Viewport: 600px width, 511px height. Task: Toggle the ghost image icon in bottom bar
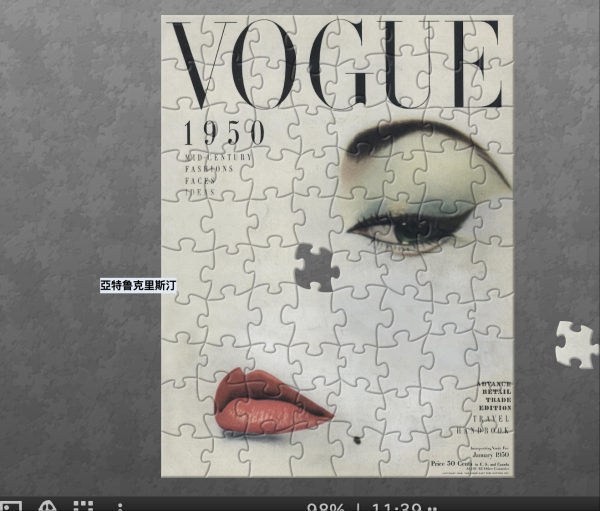(47, 506)
